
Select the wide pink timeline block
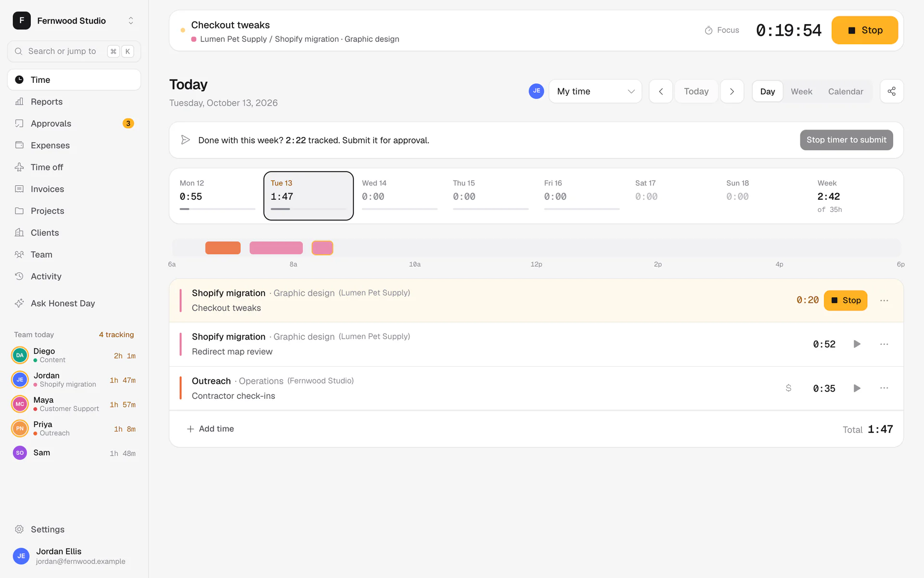click(276, 248)
